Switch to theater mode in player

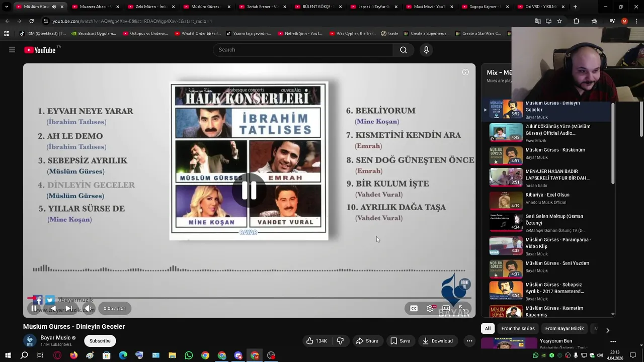(x=446, y=308)
